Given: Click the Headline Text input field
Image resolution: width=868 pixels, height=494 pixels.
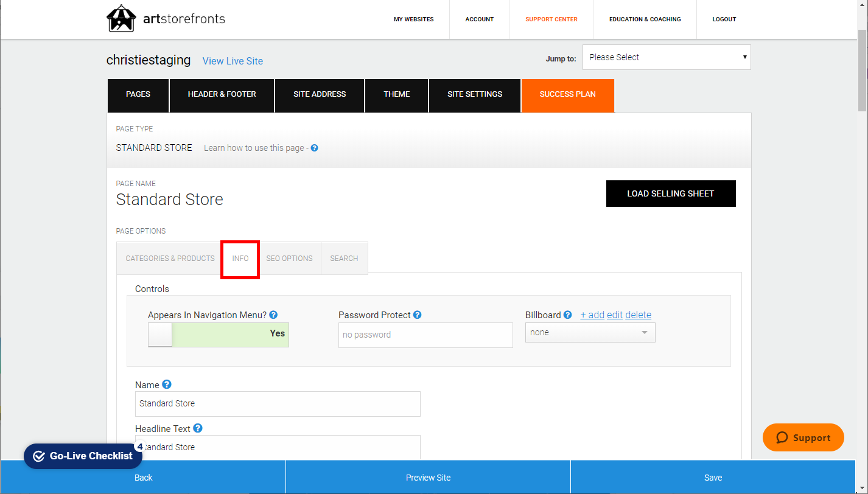Looking at the screenshot, I should pos(278,448).
